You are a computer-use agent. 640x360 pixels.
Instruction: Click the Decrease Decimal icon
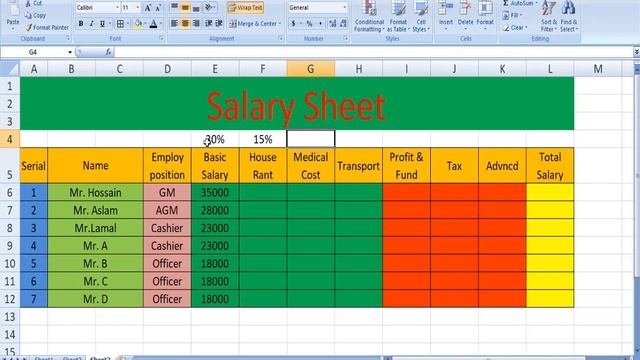343,24
